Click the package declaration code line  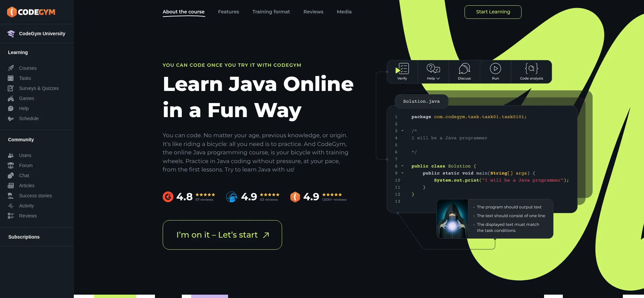tap(469, 117)
